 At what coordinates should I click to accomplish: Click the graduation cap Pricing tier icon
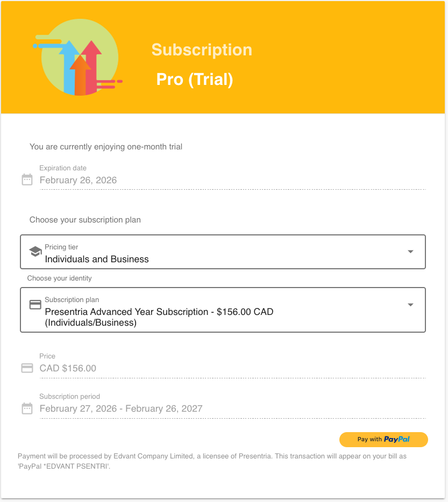pyautogui.click(x=35, y=252)
